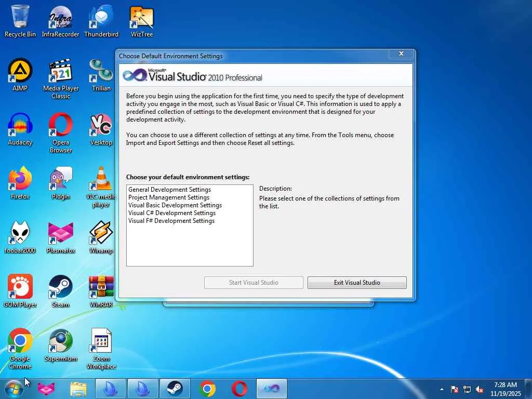Screen dimensions: 532x399
Task: Select the Trillian desktop icon
Action: click(101, 75)
